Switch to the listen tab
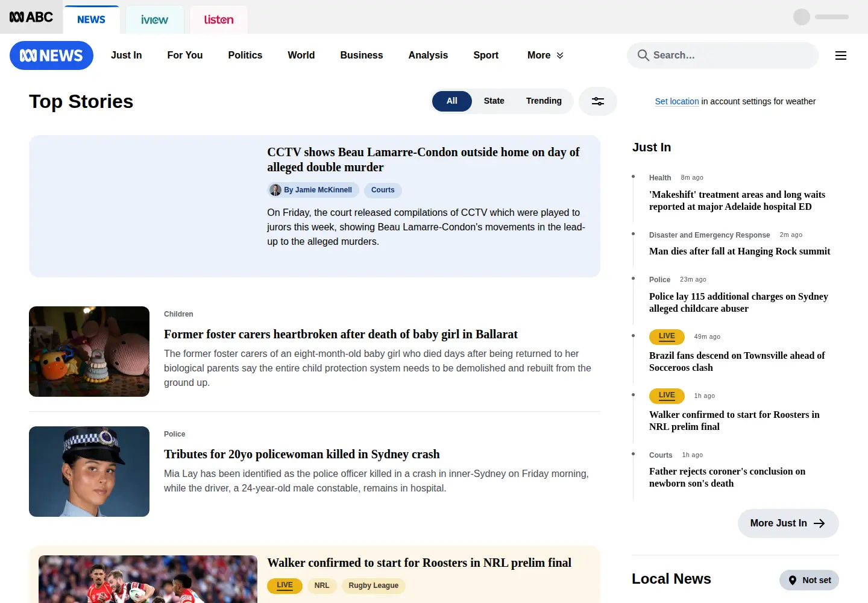868x603 pixels. point(219,20)
